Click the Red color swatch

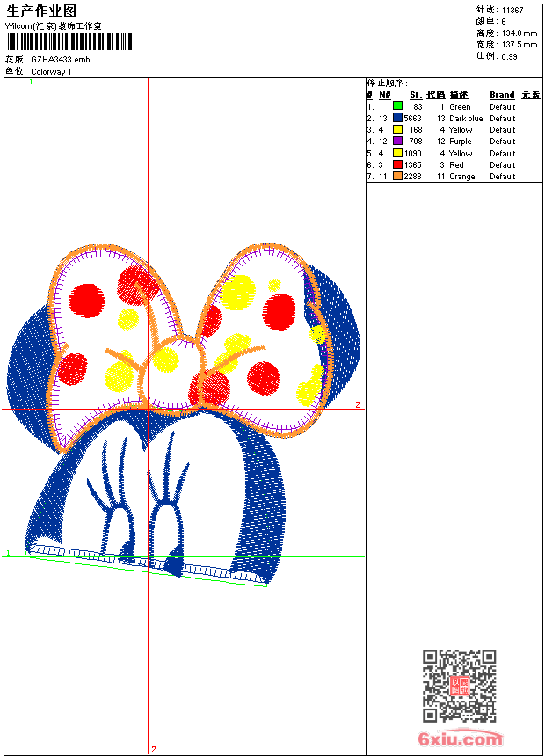[x=397, y=164]
